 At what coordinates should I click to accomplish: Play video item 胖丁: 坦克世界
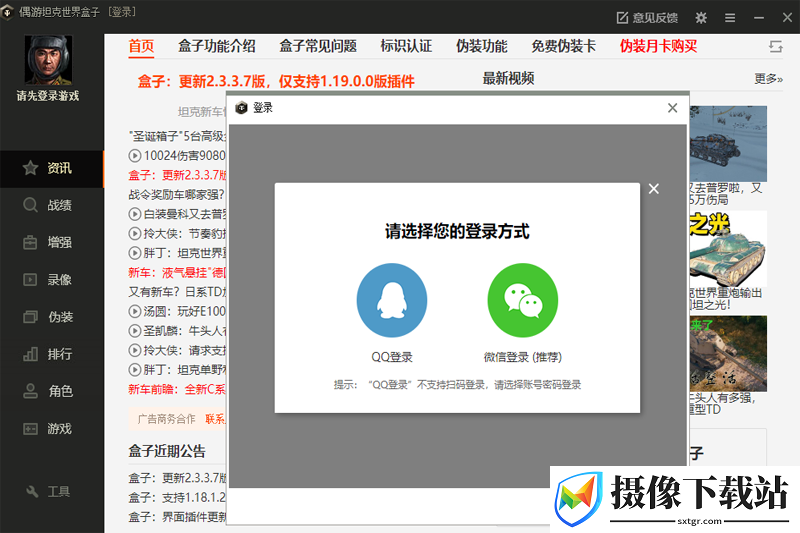[x=177, y=253]
